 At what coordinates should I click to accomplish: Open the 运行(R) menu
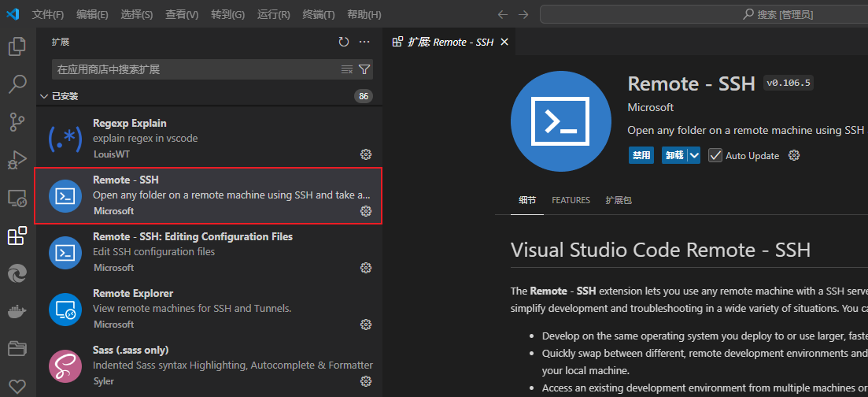[274, 14]
